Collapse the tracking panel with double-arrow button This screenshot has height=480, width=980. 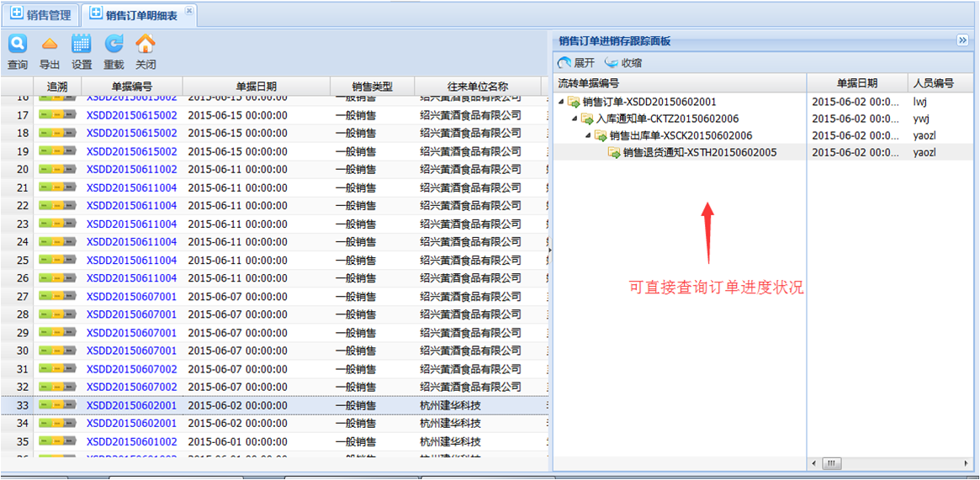962,40
